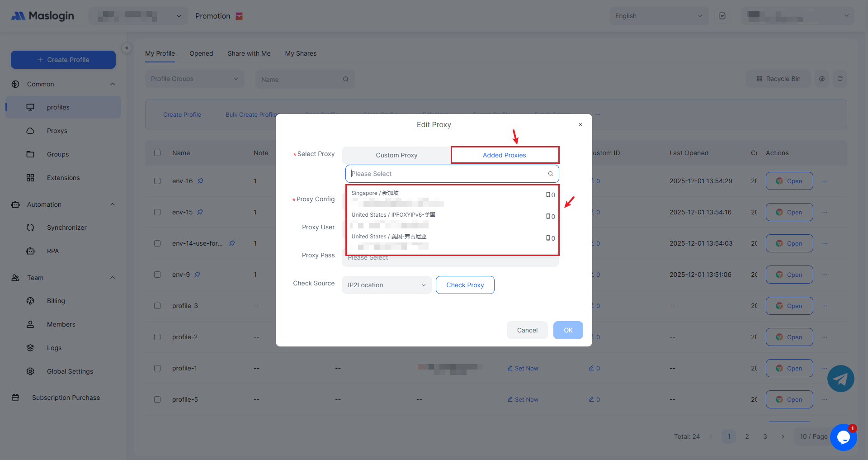This screenshot has width=868, height=460.
Task: Click the search icon in proxy select field
Action: pos(550,174)
